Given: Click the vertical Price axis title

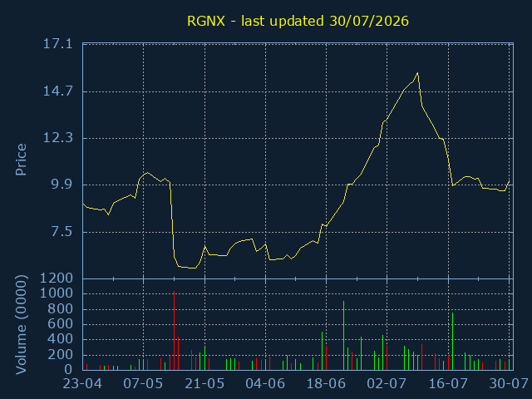Looking at the screenshot, I should (21, 160).
